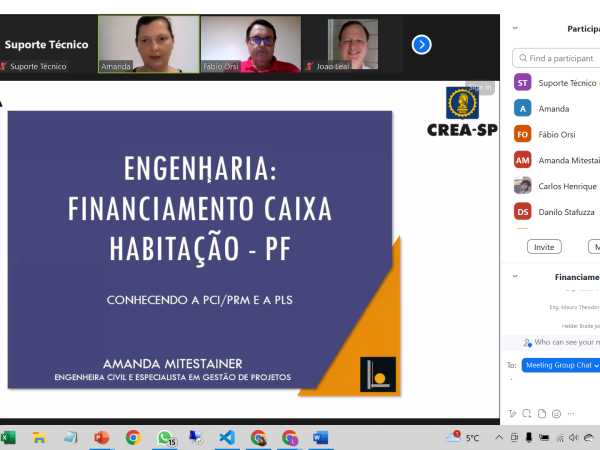Open the 5°C weather widget
The width and height of the screenshot is (600, 450).
(x=463, y=437)
